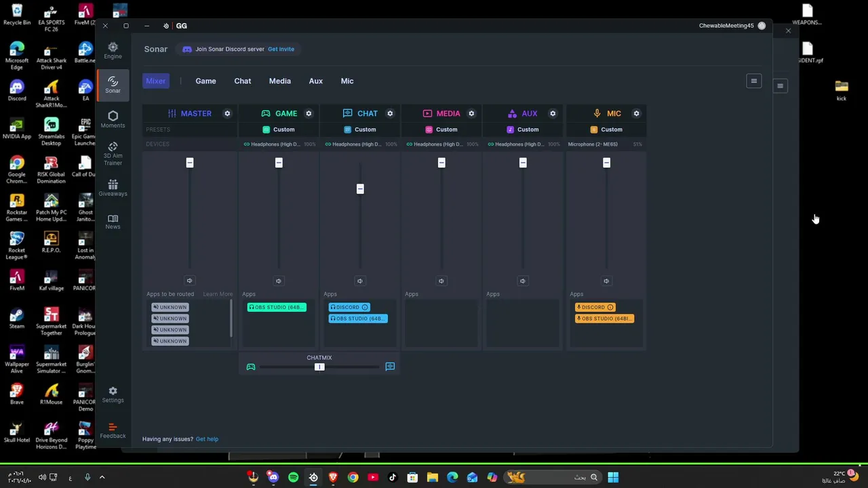Click the chat icon beside ChatMix slider
Image resolution: width=868 pixels, height=488 pixels.
[x=390, y=367]
